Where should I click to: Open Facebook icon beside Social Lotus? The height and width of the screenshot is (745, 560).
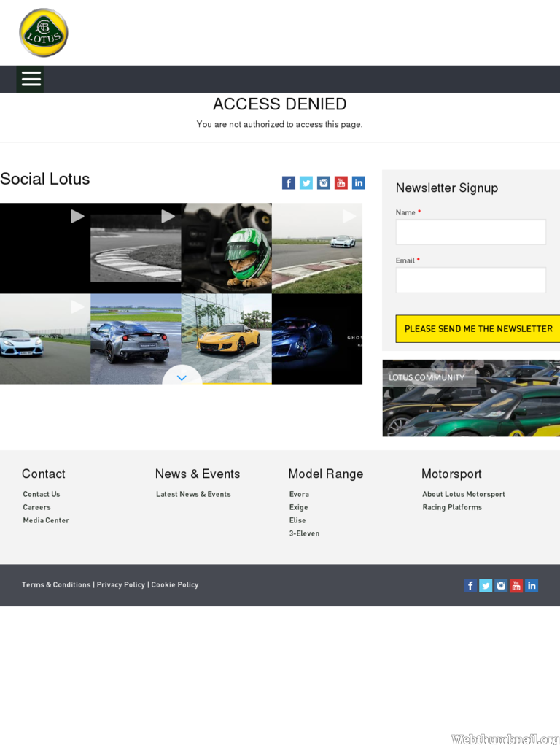[x=288, y=183]
